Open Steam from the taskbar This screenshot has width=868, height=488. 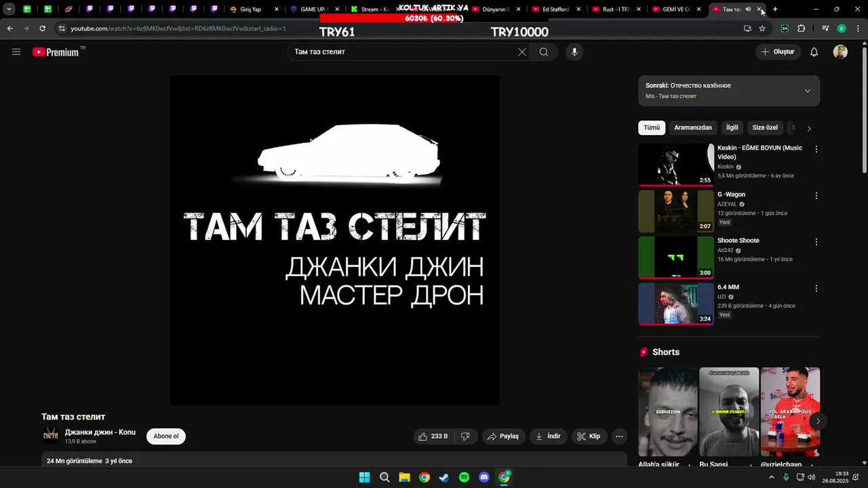coord(444,477)
